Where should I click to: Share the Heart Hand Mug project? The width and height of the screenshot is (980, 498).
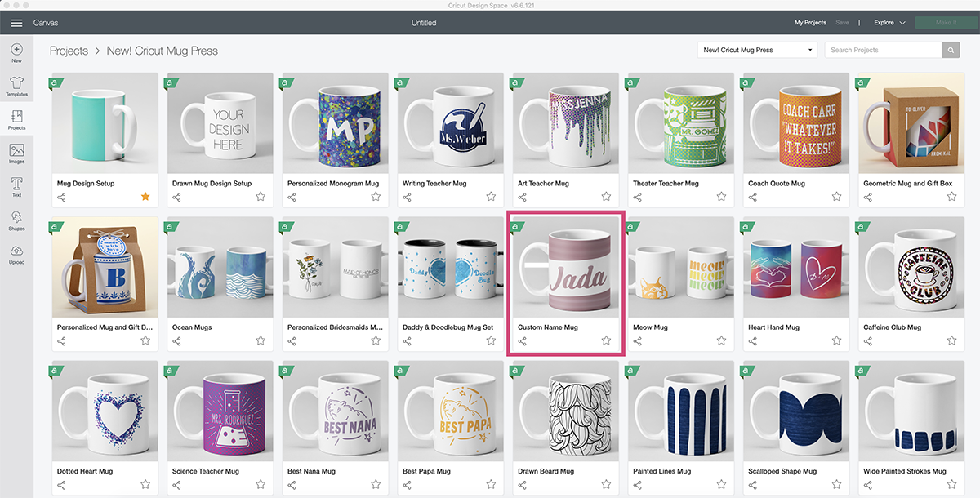tap(752, 340)
